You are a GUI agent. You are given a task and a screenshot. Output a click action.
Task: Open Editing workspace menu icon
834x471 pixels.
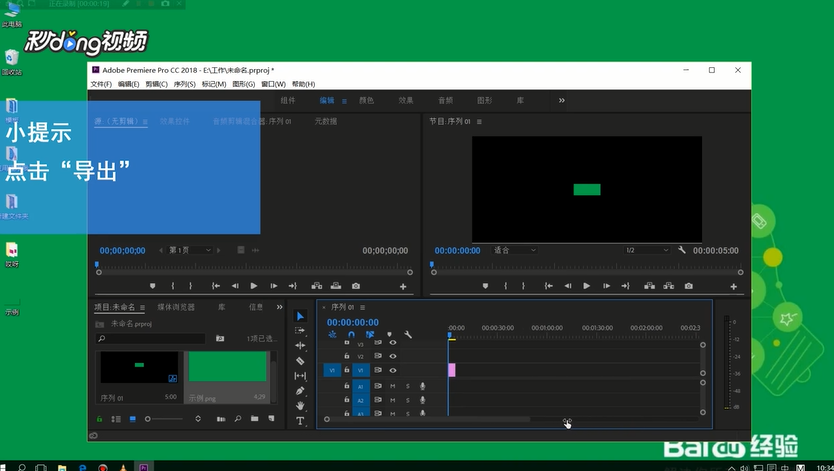point(344,101)
